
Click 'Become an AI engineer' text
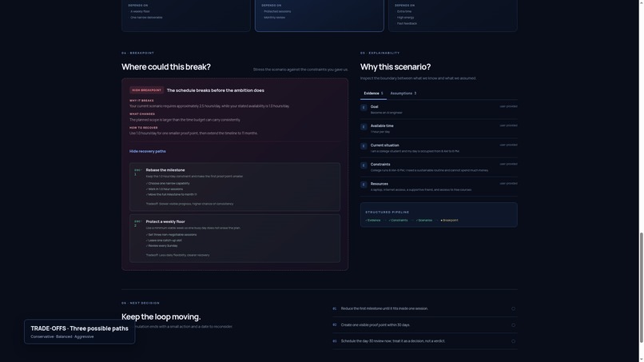[x=387, y=113]
